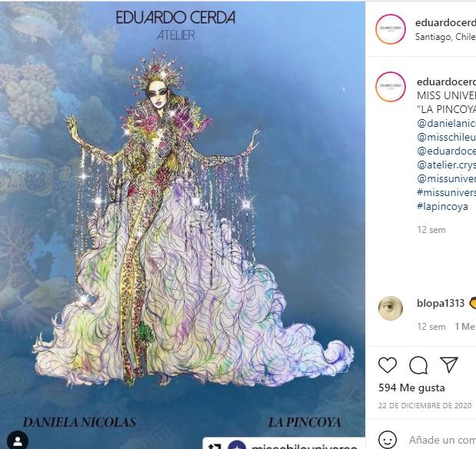
Task: Share post using paper plane icon
Action: click(x=449, y=364)
